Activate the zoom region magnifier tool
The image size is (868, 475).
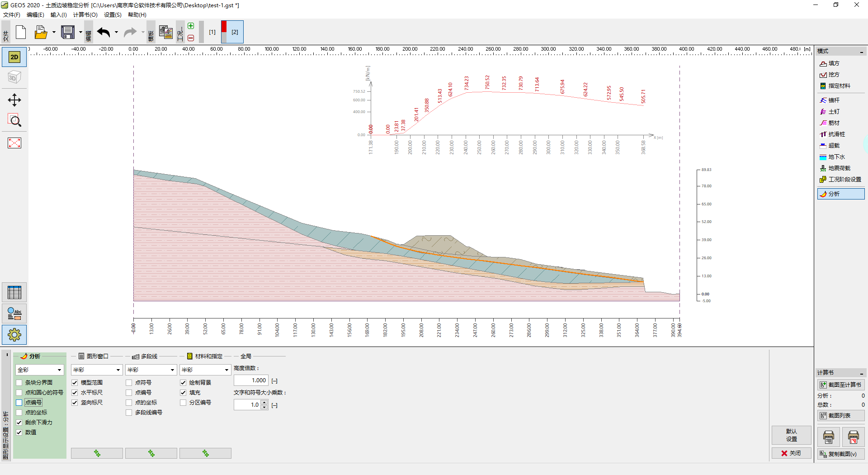coord(14,120)
